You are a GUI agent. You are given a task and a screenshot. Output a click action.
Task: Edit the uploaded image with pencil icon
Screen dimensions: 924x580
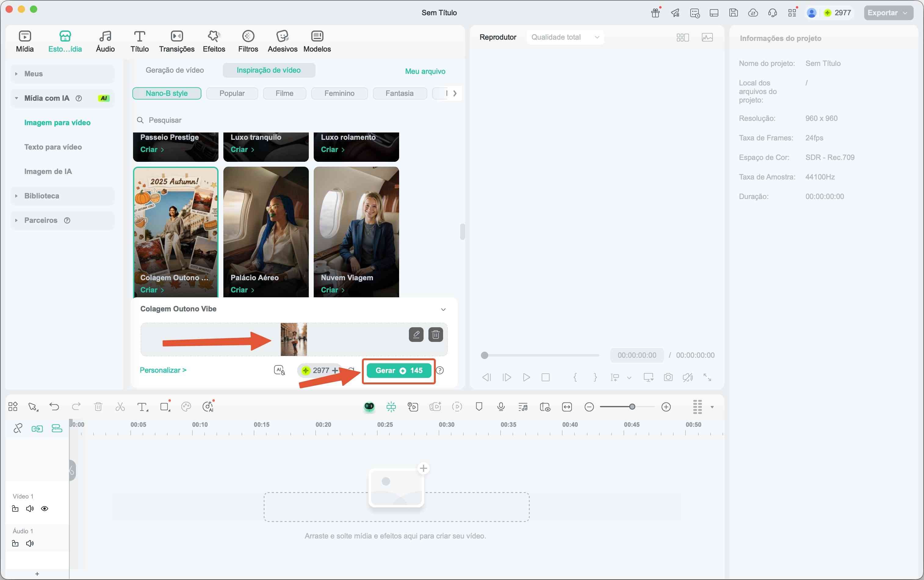pyautogui.click(x=416, y=335)
